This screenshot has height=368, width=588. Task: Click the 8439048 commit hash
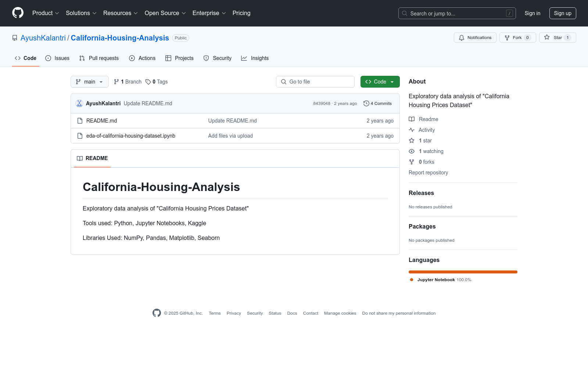[322, 103]
